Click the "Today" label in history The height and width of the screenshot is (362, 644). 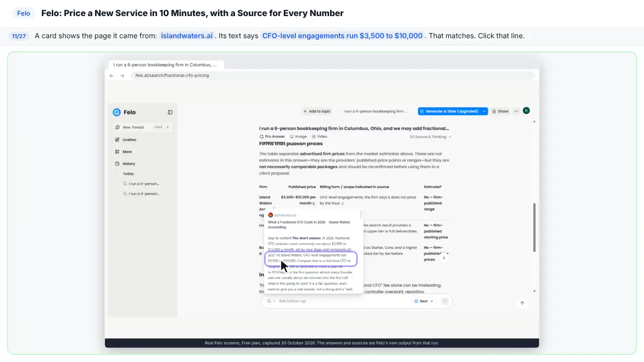click(x=128, y=174)
